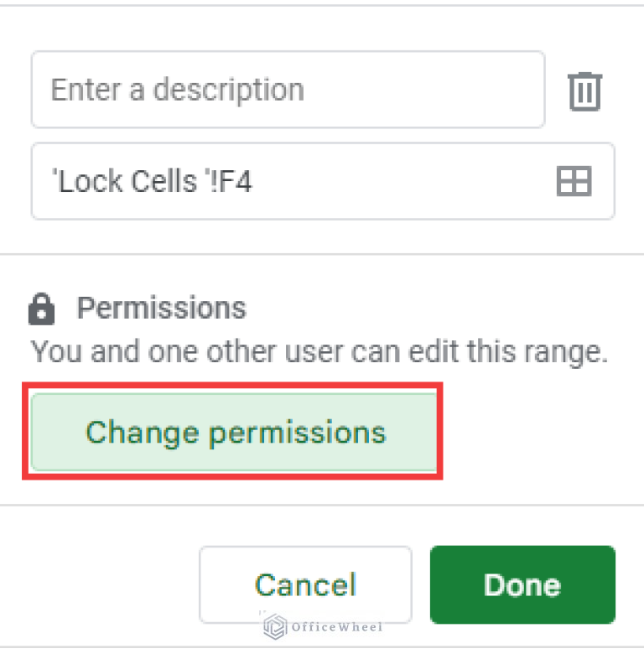This screenshot has height=659, width=644.
Task: Click the OfficeWheel watermark text
Action: pos(337,626)
